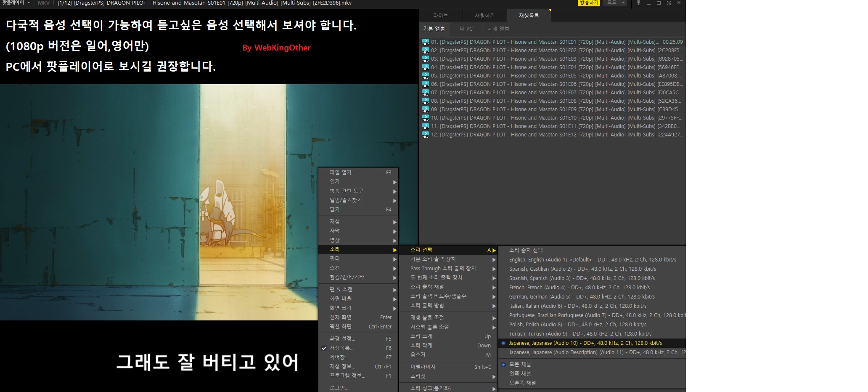The height and width of the screenshot is (392, 868).
Task: Select playlist entry 12 S01E12
Action: coord(553,135)
